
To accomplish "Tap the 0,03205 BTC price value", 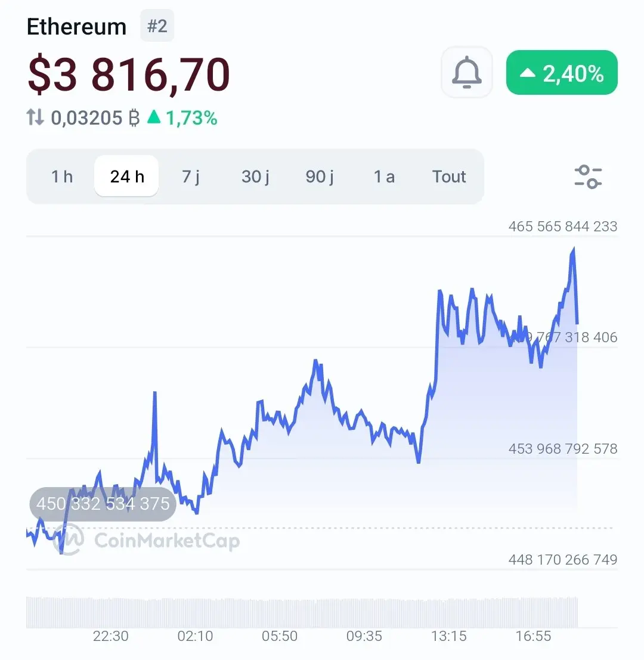I will click(x=95, y=118).
